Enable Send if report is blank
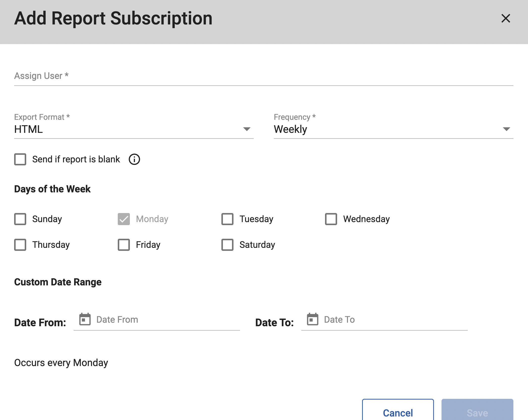 (20, 159)
